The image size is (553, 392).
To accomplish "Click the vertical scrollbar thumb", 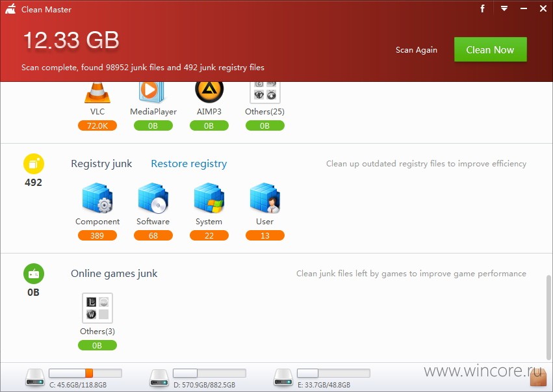I will 548,316.
